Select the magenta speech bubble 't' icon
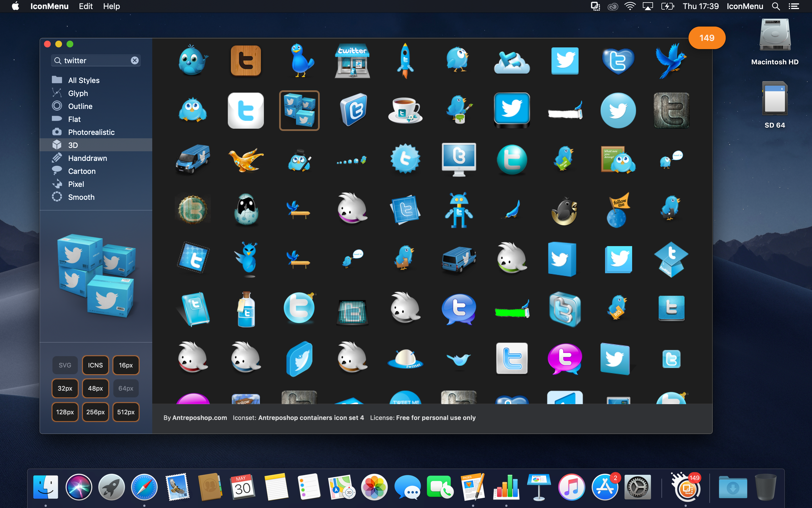 564,359
